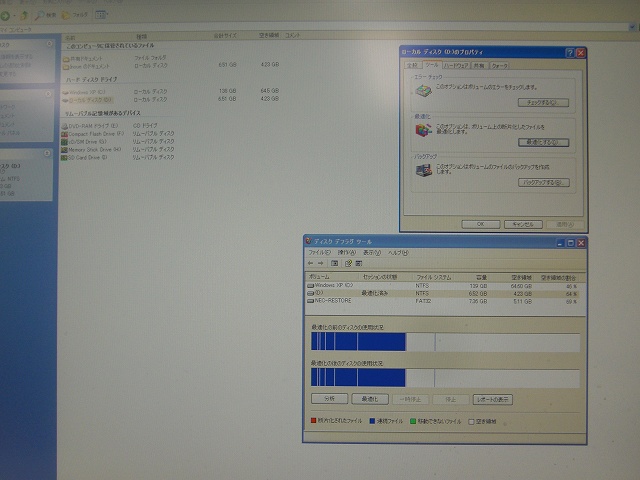Collapse the top task pane section
The width and height of the screenshot is (640, 480).
[49, 44]
